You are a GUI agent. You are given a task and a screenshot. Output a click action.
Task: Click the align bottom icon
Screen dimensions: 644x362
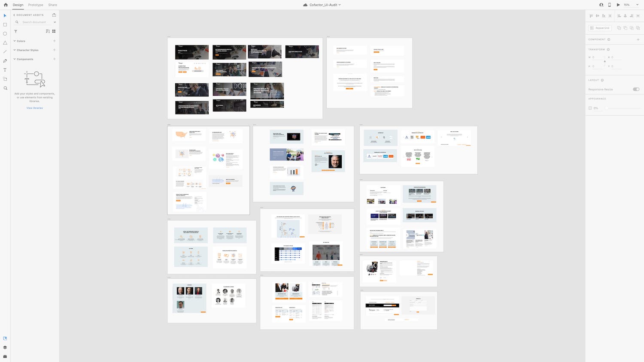[x=604, y=16]
